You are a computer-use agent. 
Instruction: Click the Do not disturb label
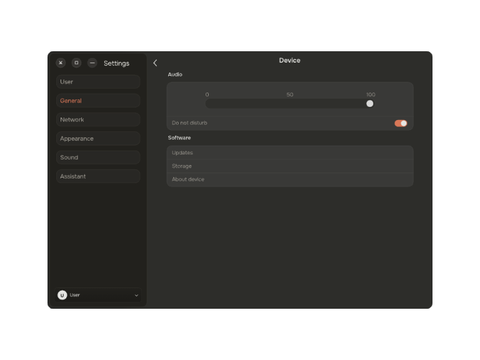[189, 123]
